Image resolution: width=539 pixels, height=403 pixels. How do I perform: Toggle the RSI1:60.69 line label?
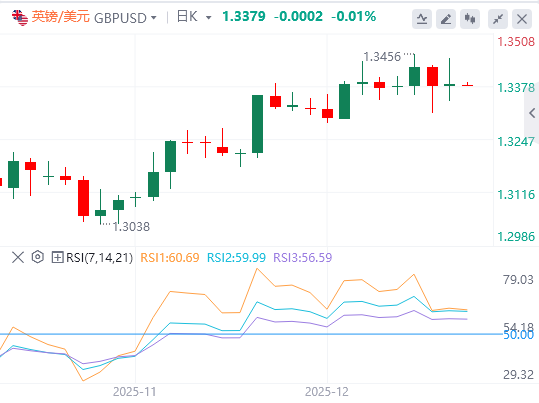pos(170,258)
